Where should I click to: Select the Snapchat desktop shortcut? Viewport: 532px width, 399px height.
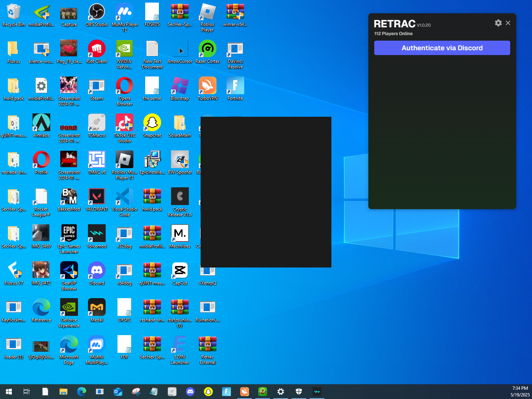tap(152, 126)
